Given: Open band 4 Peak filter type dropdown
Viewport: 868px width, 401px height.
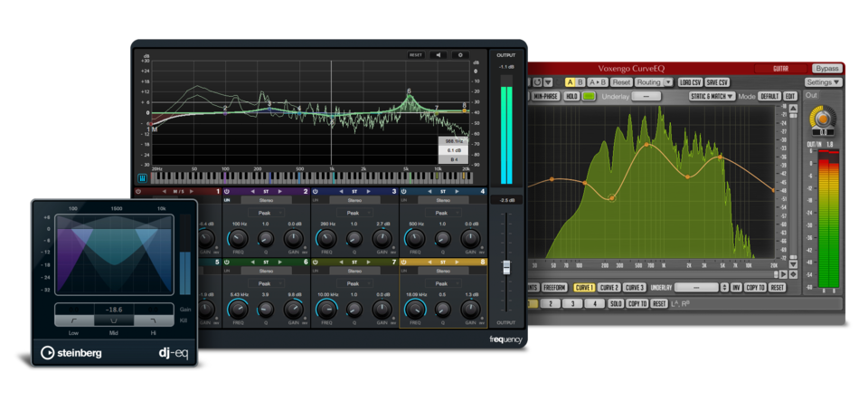Looking at the screenshot, I should (443, 213).
